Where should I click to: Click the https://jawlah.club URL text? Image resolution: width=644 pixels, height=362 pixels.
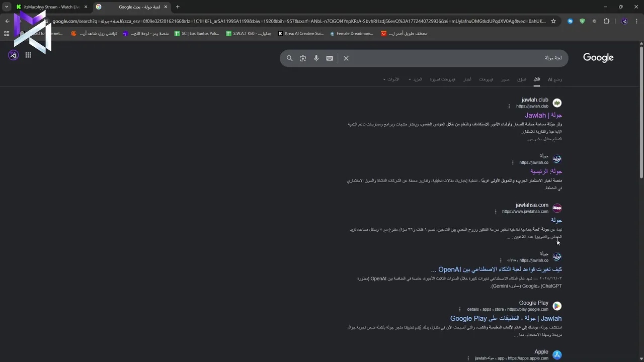532,106
